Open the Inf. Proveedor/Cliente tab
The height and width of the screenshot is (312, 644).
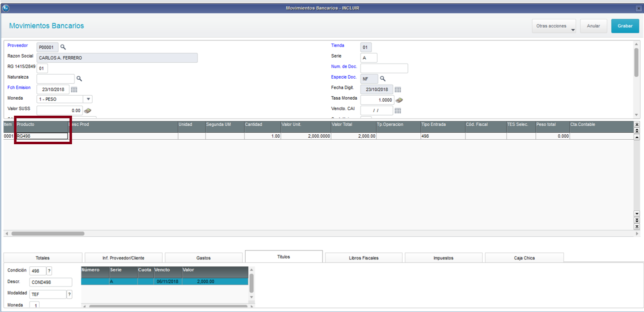pyautogui.click(x=123, y=258)
